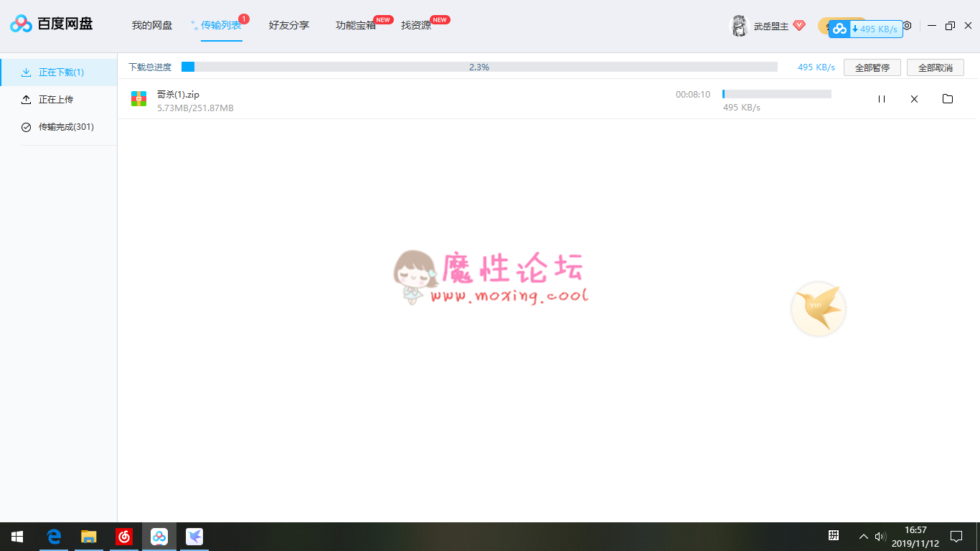The width and height of the screenshot is (980, 551).
Task: Open settings via the hexagon gear icon
Action: tap(907, 26)
